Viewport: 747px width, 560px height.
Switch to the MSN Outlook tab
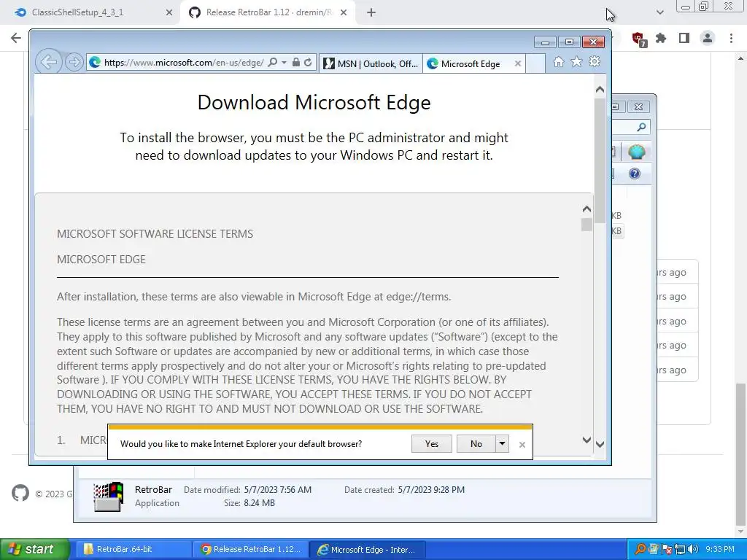tap(371, 63)
